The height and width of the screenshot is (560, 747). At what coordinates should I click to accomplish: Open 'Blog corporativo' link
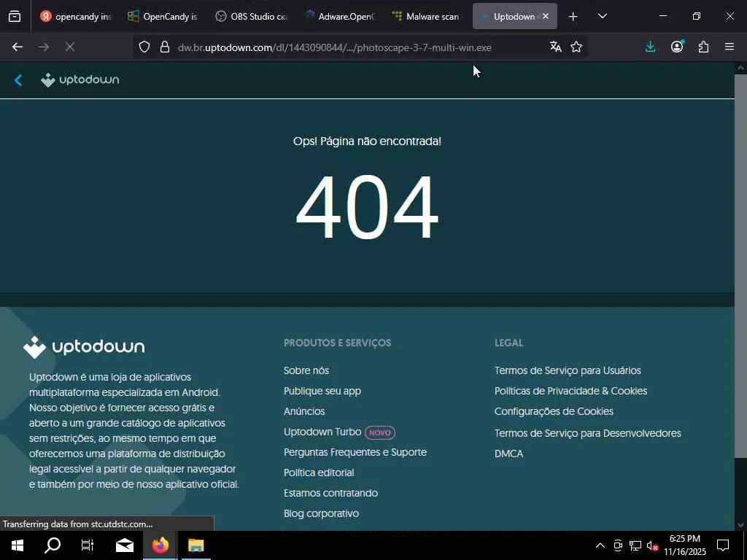click(x=322, y=514)
